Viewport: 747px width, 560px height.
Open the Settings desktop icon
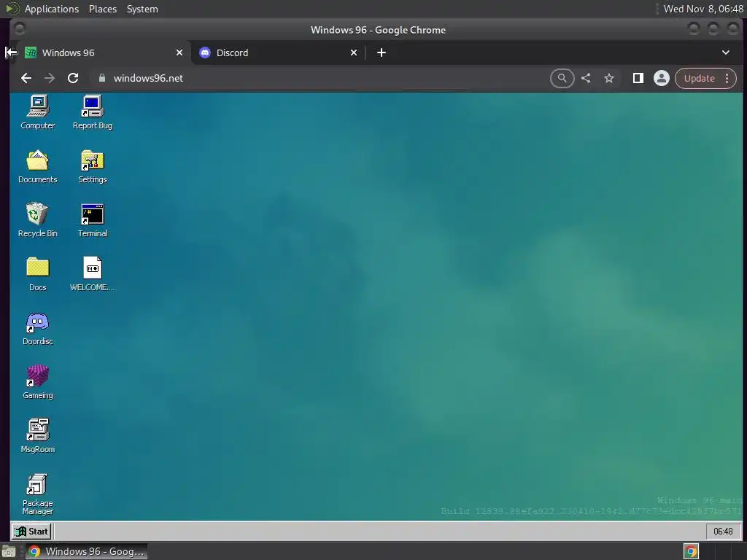coord(93,167)
